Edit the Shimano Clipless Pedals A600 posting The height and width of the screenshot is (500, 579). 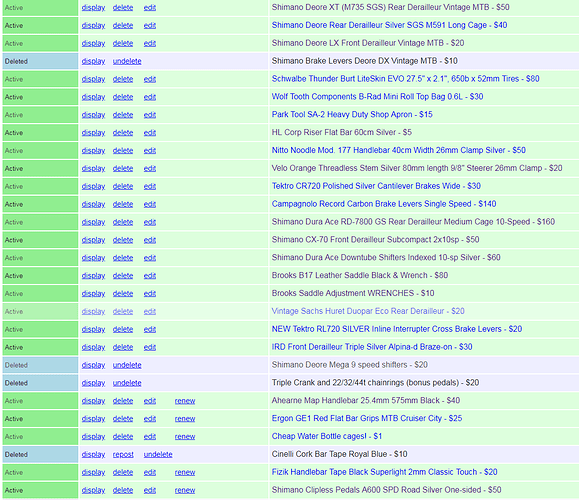pos(150,490)
